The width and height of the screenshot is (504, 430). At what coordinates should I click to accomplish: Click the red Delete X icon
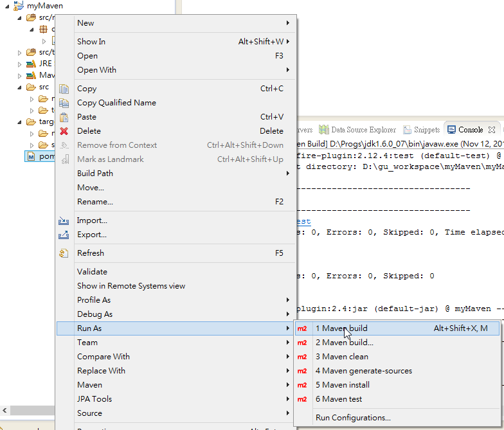tap(64, 131)
